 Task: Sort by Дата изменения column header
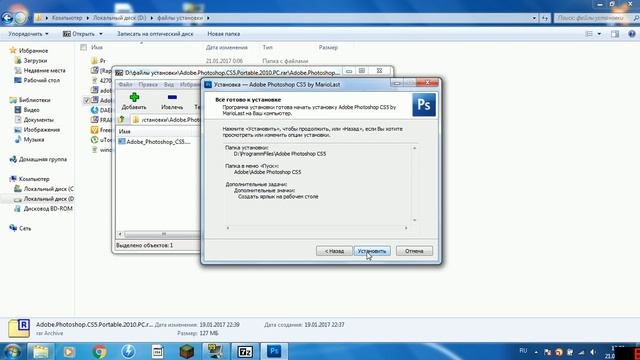tap(227, 47)
